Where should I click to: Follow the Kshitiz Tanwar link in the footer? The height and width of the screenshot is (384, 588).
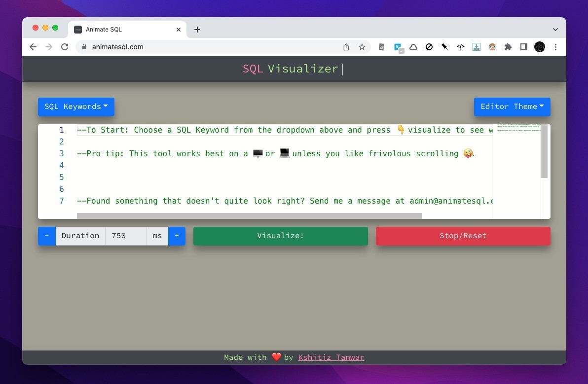pyautogui.click(x=331, y=357)
